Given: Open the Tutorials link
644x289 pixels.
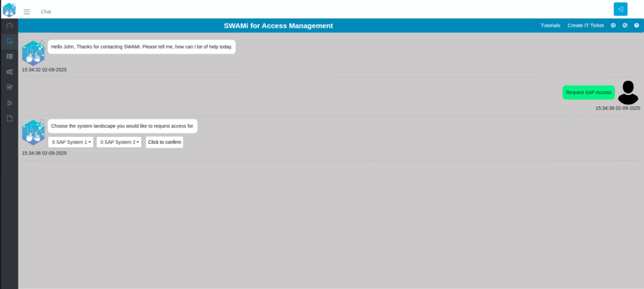Looking at the screenshot, I should 550,26.
